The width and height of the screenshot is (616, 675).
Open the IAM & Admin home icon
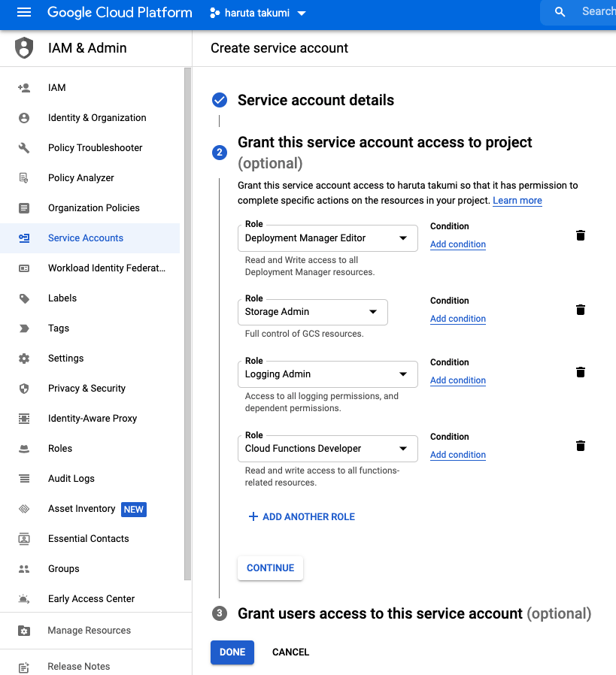pos(23,47)
